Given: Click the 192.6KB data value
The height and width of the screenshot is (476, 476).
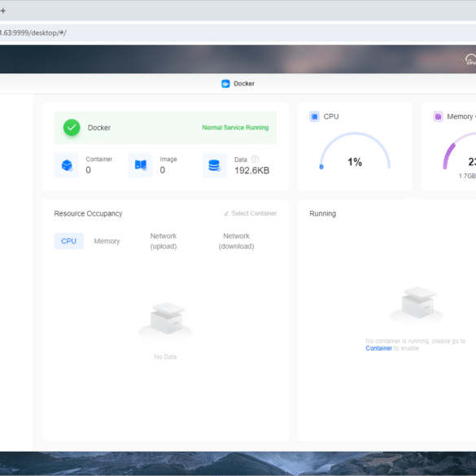Looking at the screenshot, I should pos(251,171).
